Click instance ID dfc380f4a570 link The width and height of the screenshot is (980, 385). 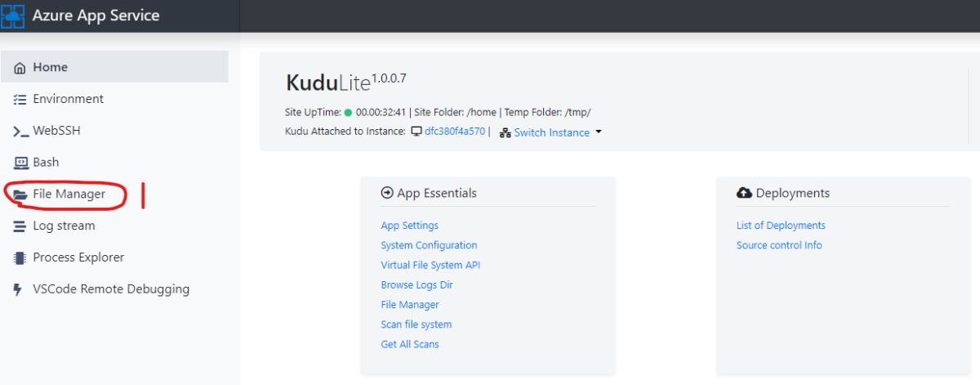(454, 132)
